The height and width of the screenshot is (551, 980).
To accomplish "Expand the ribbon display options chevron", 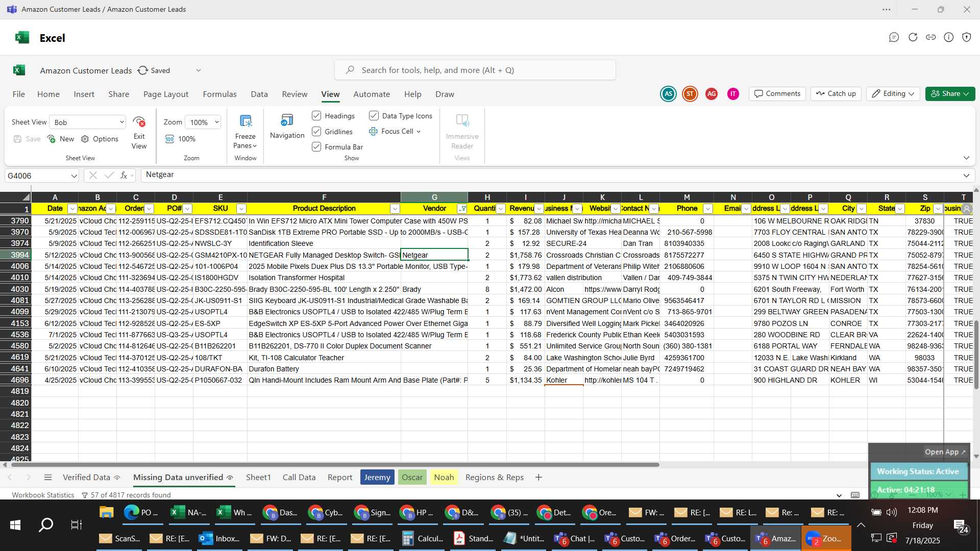I will point(966,158).
